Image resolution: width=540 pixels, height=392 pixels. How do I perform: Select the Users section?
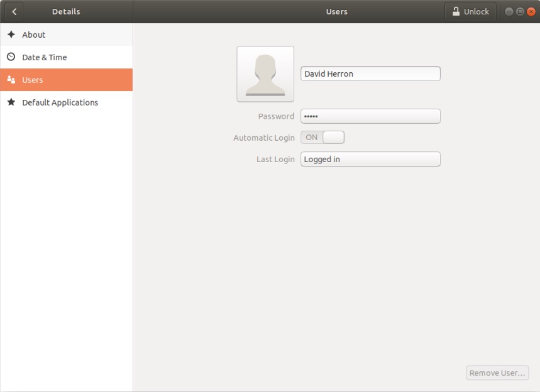(x=67, y=80)
